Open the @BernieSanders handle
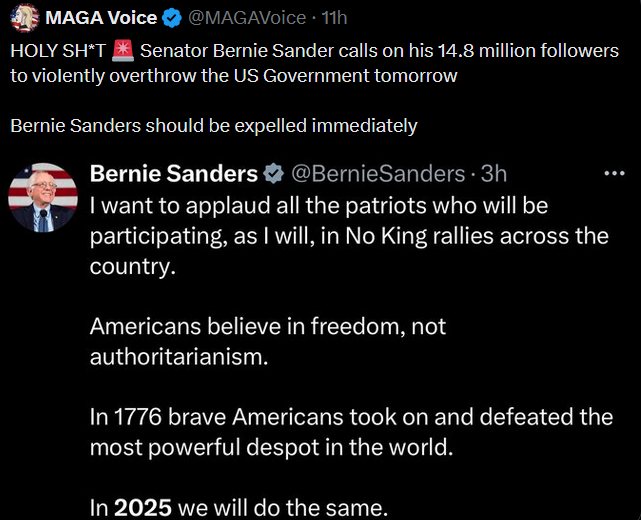This screenshot has height=520, width=641. coord(378,174)
